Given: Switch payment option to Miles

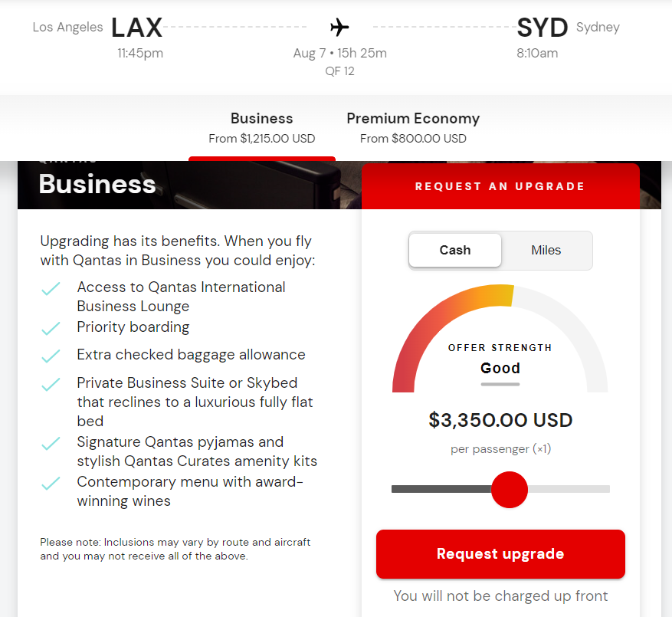Looking at the screenshot, I should pos(546,250).
